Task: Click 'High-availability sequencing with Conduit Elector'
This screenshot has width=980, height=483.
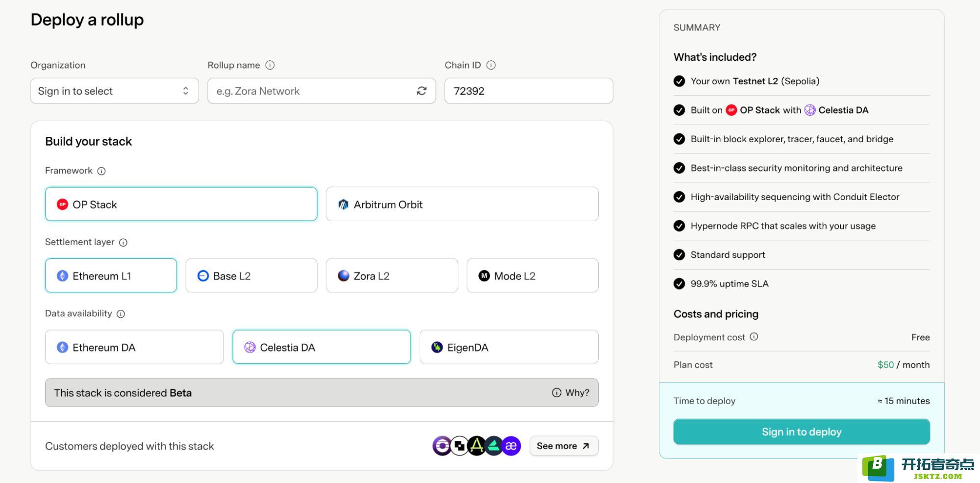Action: click(x=795, y=197)
